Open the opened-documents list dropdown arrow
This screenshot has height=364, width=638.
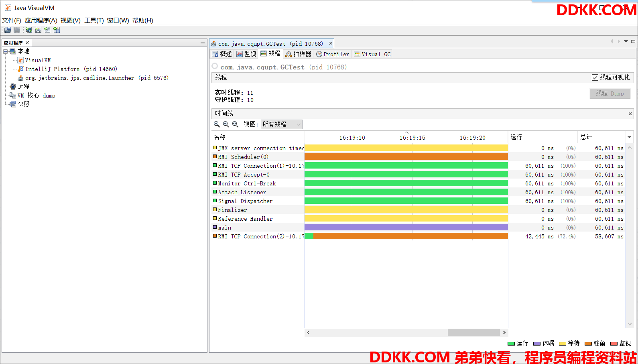click(x=626, y=41)
